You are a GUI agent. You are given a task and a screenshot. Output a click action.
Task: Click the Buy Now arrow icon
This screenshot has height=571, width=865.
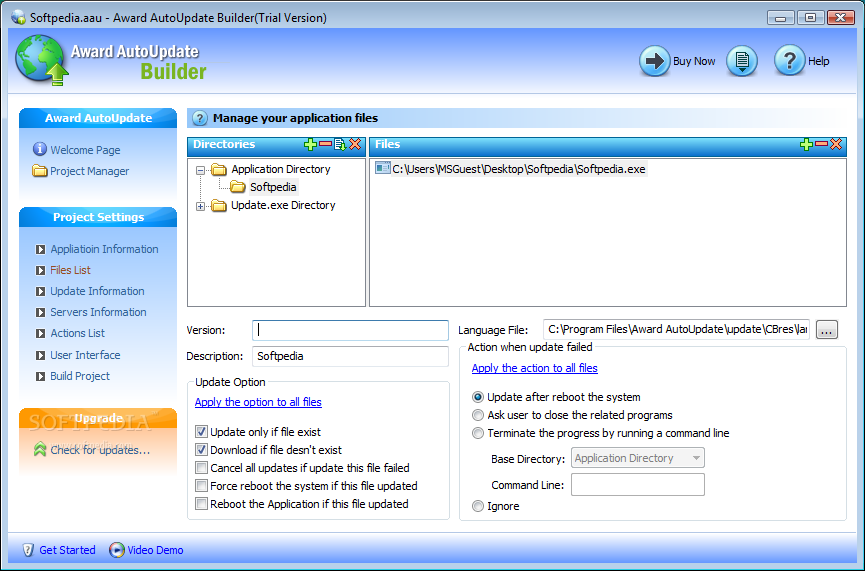coord(655,61)
